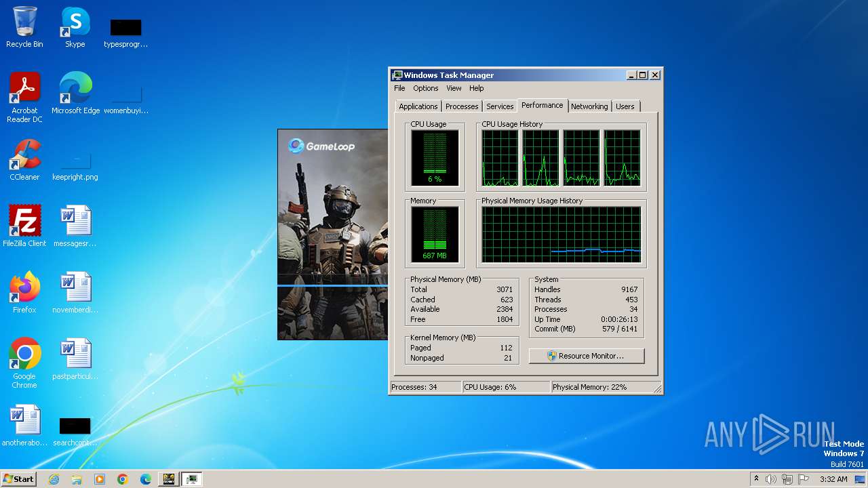Image resolution: width=868 pixels, height=488 pixels.
Task: Open Windows Explorer from the taskbar
Action: click(x=77, y=479)
